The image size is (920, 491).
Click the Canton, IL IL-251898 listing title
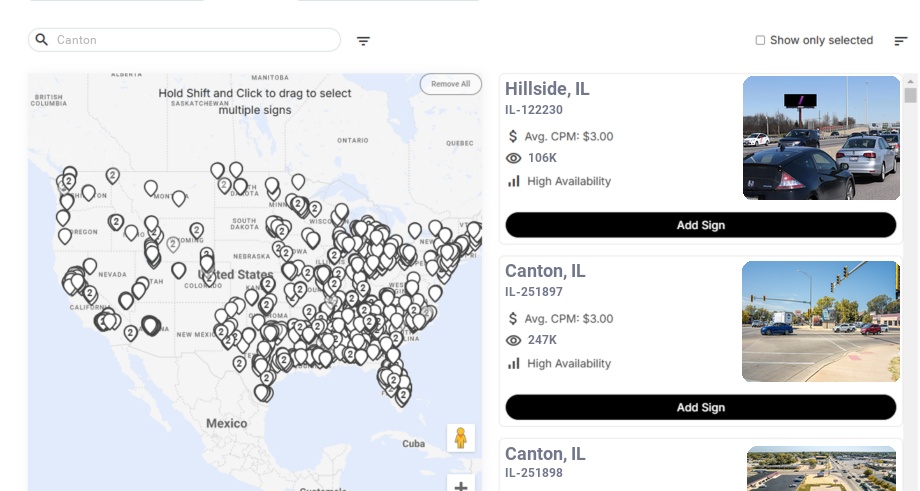click(x=545, y=454)
